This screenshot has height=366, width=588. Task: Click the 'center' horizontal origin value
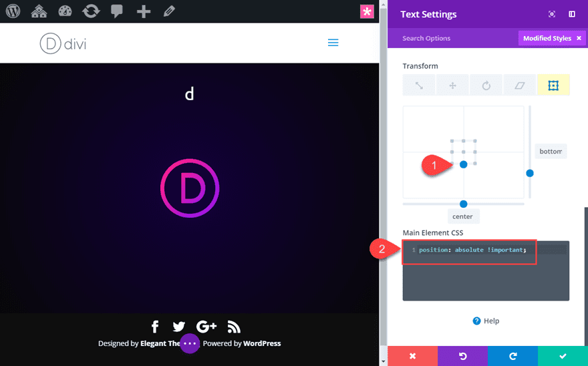pos(463,216)
